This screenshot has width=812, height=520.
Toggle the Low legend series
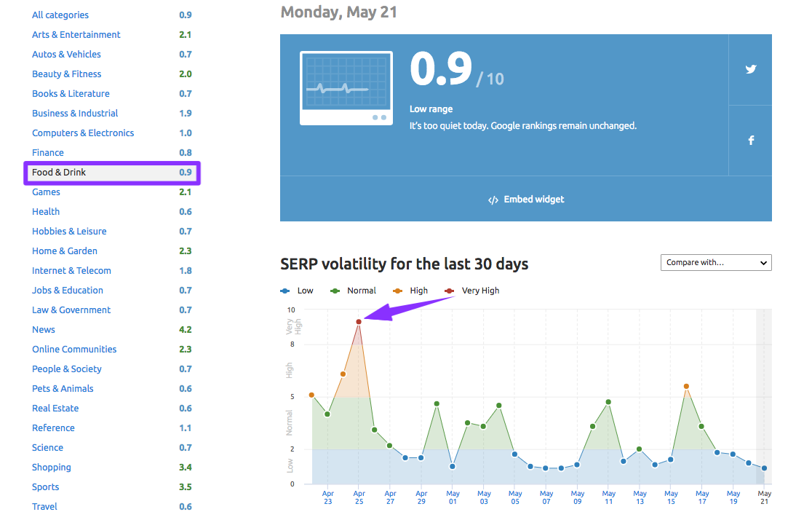[298, 291]
